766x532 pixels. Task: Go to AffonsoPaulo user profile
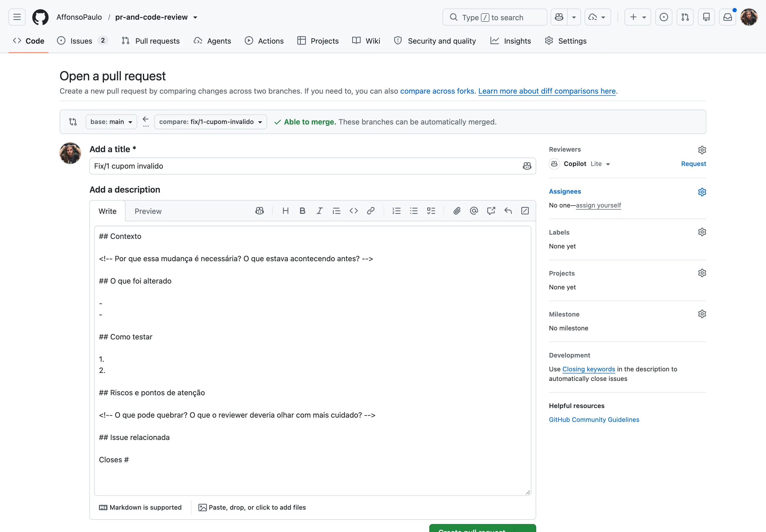point(79,17)
